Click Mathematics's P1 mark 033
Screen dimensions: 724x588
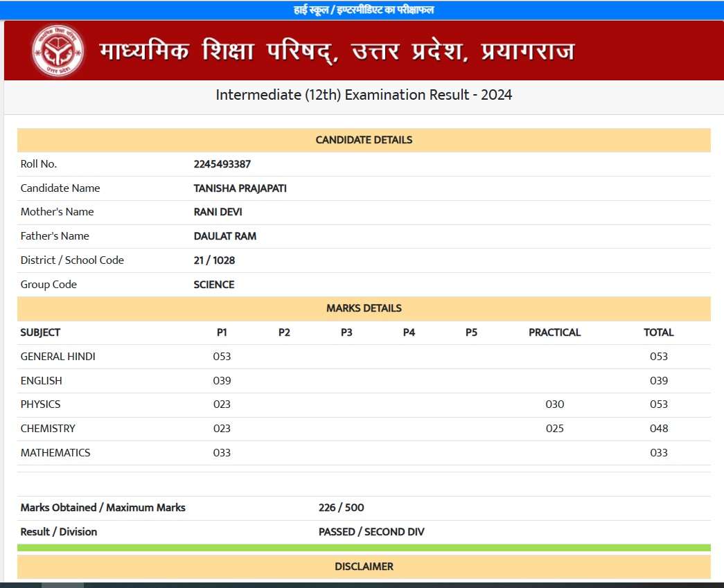[x=222, y=453]
